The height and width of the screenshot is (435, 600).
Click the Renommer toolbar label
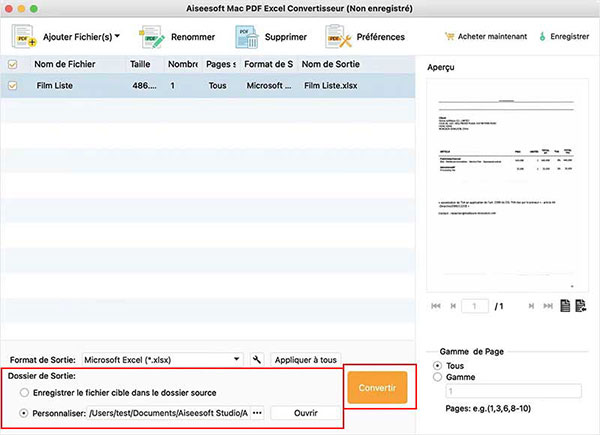pos(193,37)
